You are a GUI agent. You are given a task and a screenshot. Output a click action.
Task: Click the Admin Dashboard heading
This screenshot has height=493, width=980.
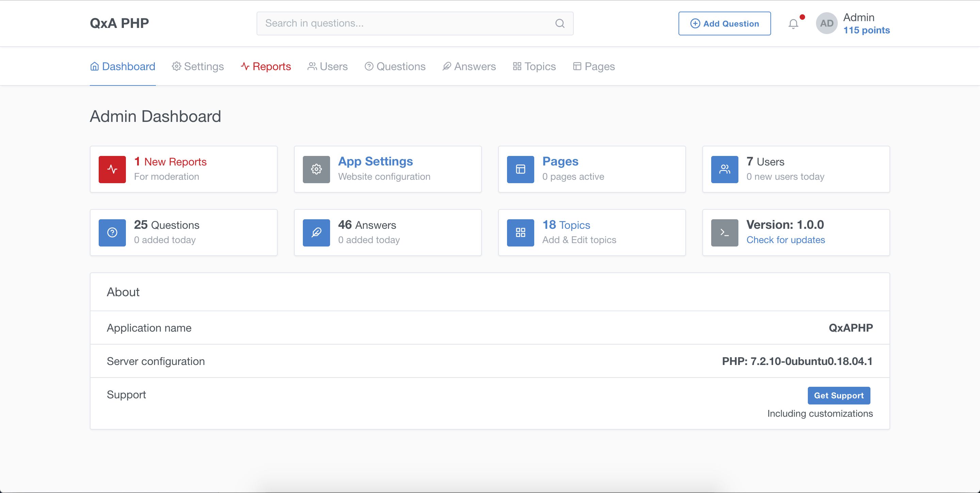tap(155, 116)
